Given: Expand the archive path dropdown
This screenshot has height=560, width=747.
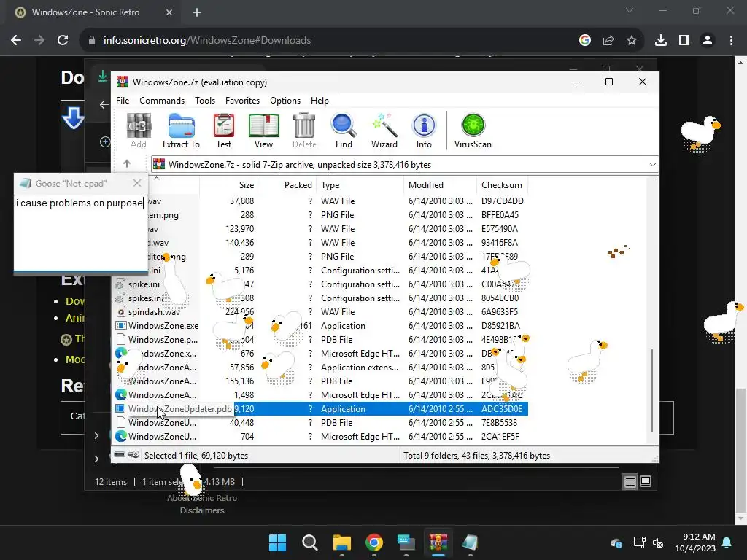Looking at the screenshot, I should click(652, 165).
